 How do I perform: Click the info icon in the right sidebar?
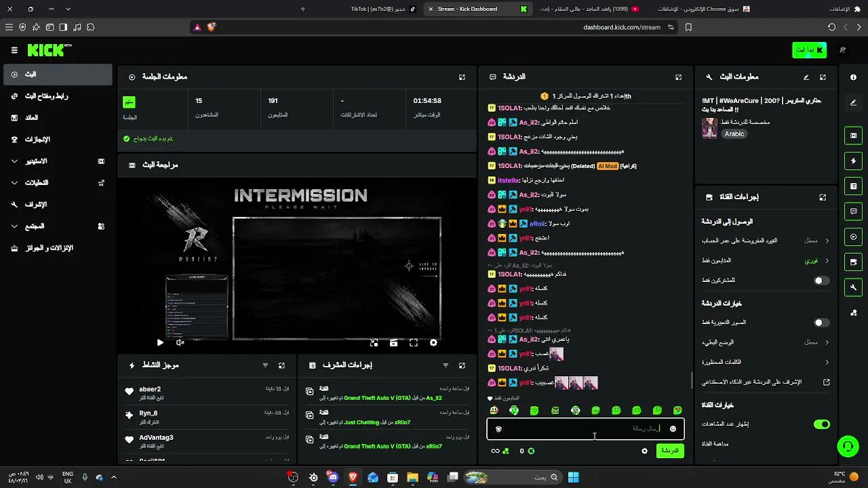[x=853, y=77]
